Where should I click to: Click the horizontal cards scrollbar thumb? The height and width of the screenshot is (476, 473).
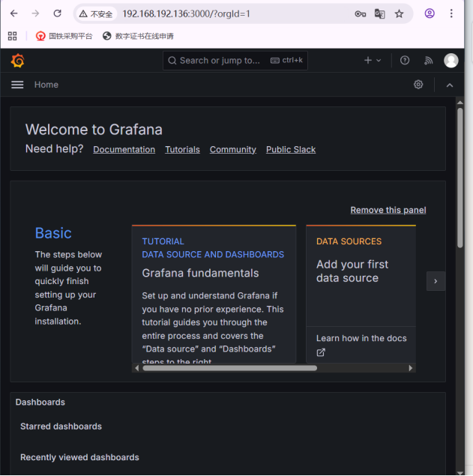(x=230, y=368)
